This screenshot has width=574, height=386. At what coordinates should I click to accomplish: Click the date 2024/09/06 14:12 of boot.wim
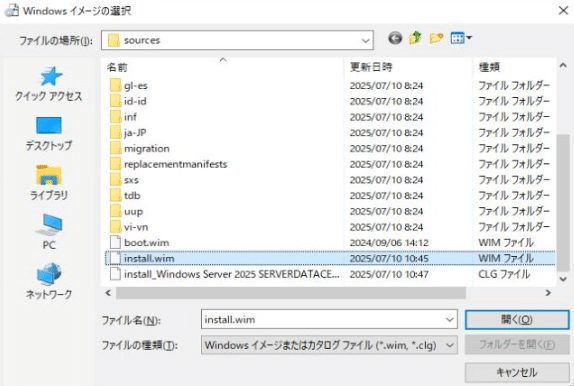click(389, 243)
